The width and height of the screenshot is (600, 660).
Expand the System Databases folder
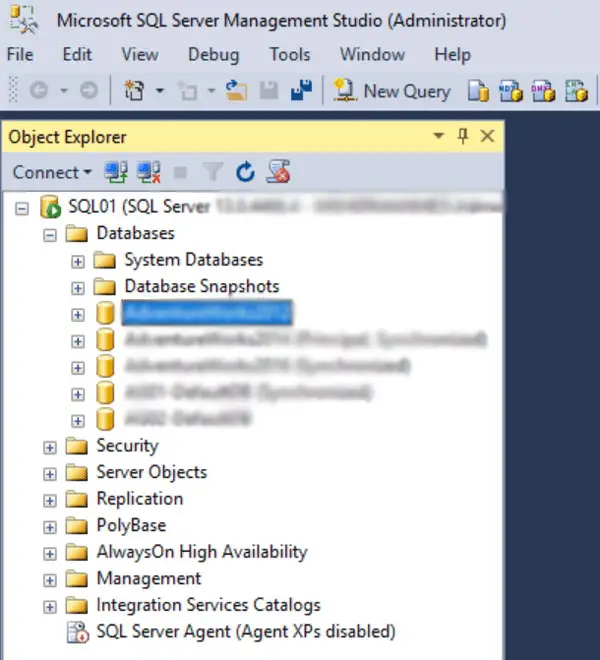[x=78, y=260]
